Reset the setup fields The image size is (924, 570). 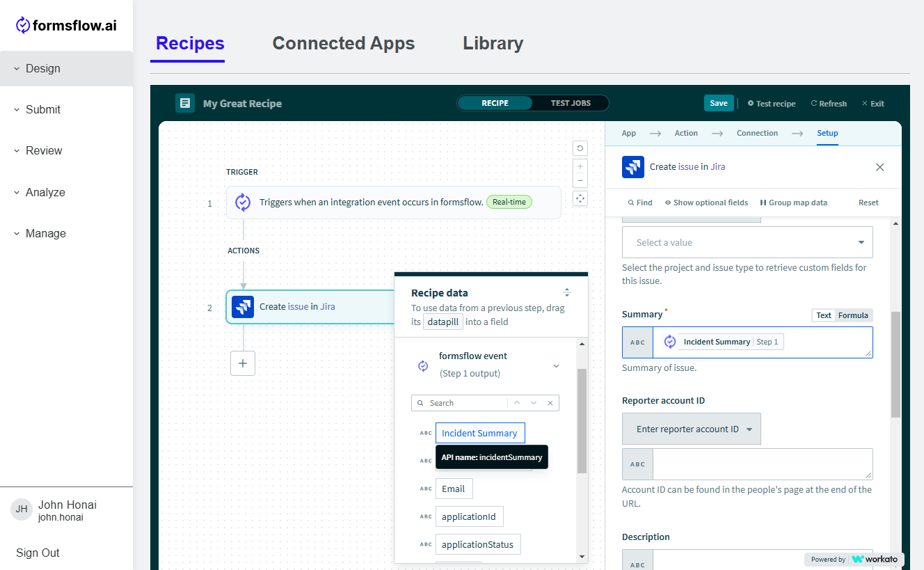[x=868, y=203]
